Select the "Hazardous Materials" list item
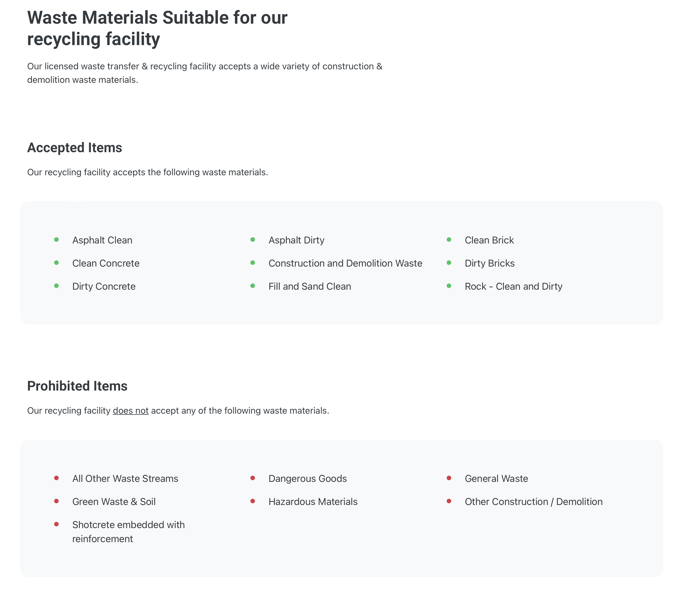Viewport: 683px width, 616px height. [312, 502]
